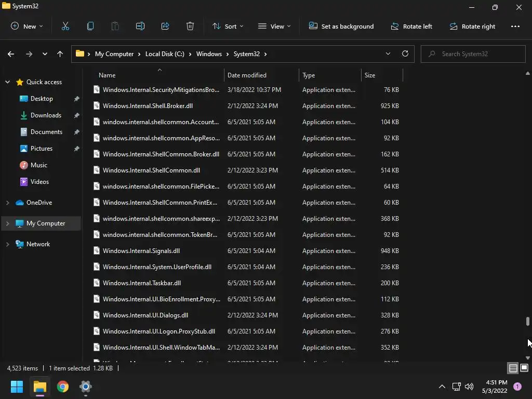Expand address bar history dropdown

[x=388, y=54]
